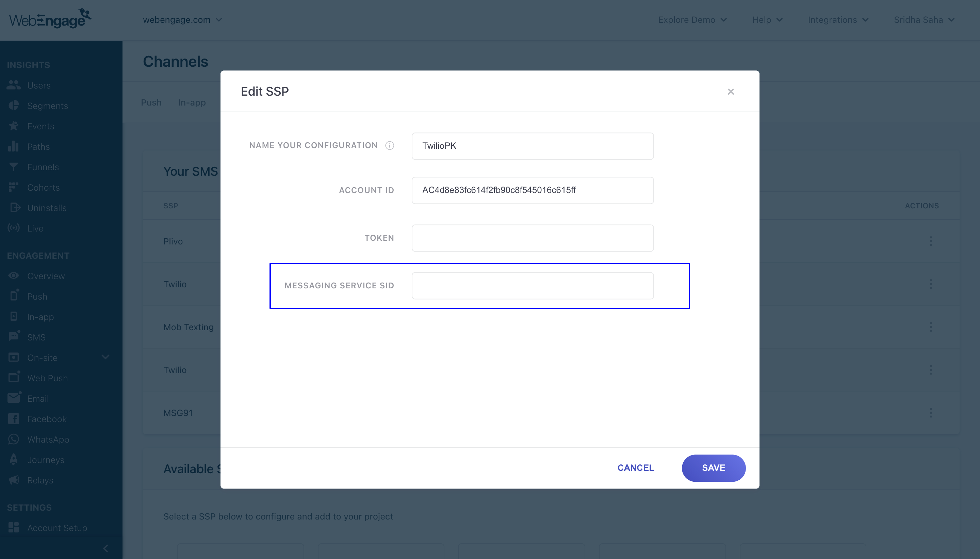The width and height of the screenshot is (980, 559).
Task: Click the Users icon in sidebar
Action: click(x=13, y=85)
